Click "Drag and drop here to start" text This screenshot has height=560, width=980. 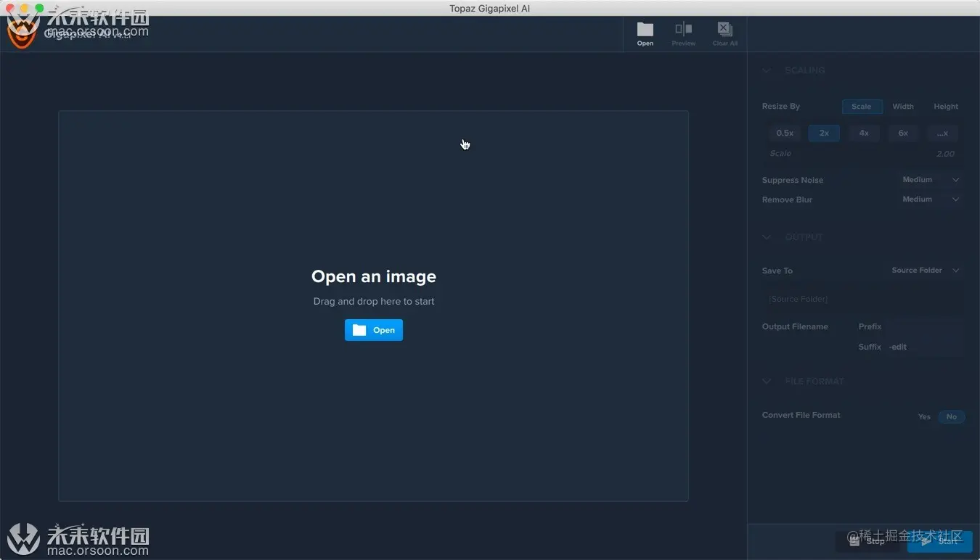pyautogui.click(x=374, y=301)
